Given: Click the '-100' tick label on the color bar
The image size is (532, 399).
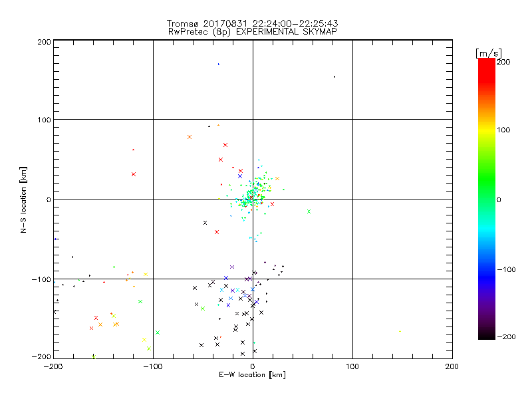Looking at the screenshot, I should pyautogui.click(x=506, y=270).
